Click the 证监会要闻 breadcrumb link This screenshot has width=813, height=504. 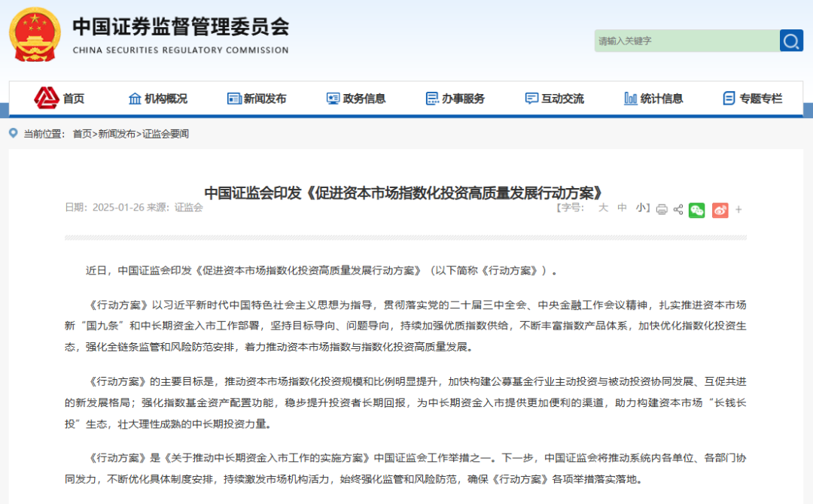pos(166,134)
